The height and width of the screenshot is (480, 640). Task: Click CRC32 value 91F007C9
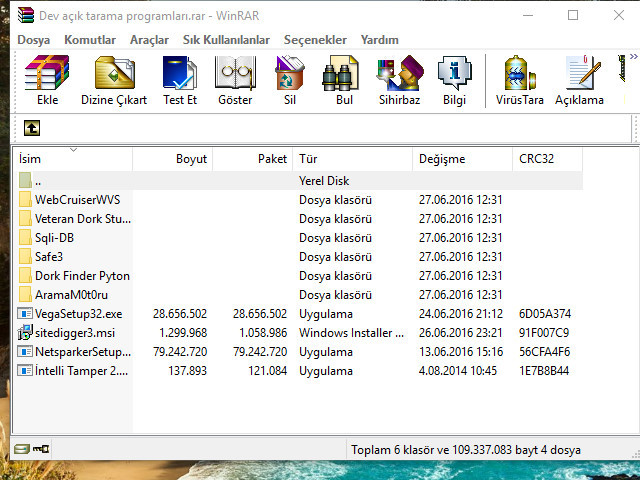point(544,333)
